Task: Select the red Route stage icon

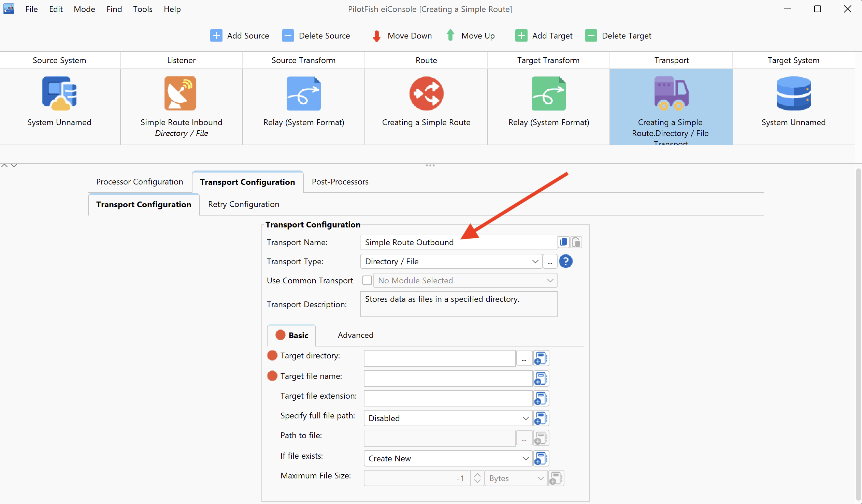Action: coord(426,93)
